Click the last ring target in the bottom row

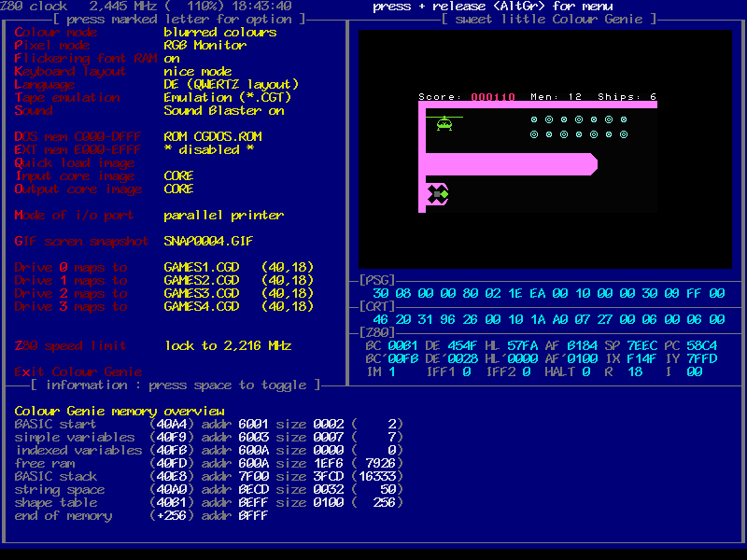click(624, 134)
